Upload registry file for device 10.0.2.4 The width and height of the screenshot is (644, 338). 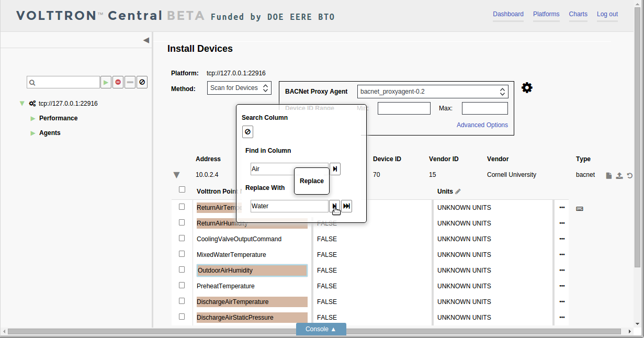[619, 175]
